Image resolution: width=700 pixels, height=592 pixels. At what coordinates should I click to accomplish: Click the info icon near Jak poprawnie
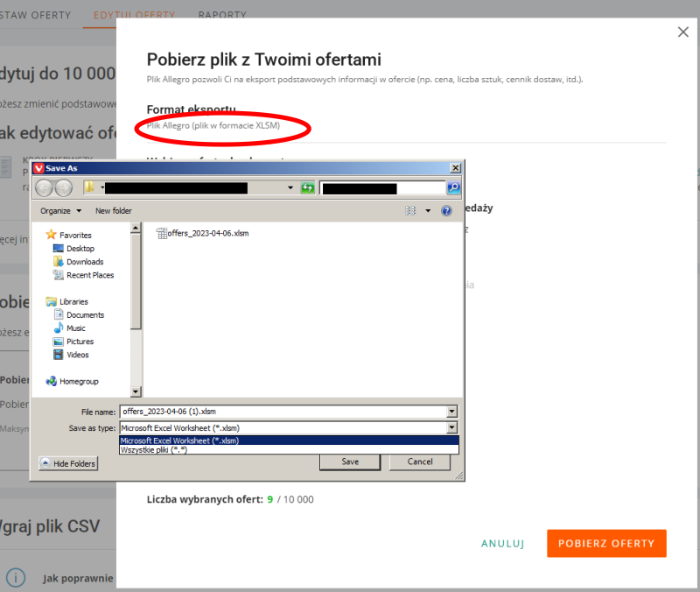click(x=16, y=578)
